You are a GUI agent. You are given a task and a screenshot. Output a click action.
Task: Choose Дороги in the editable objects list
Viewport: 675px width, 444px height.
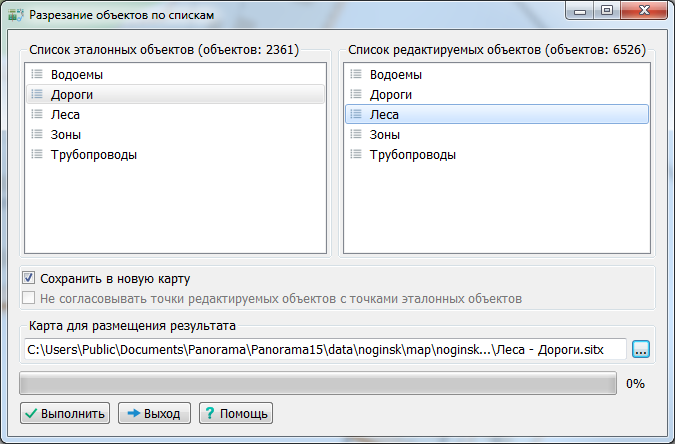pyautogui.click(x=391, y=95)
